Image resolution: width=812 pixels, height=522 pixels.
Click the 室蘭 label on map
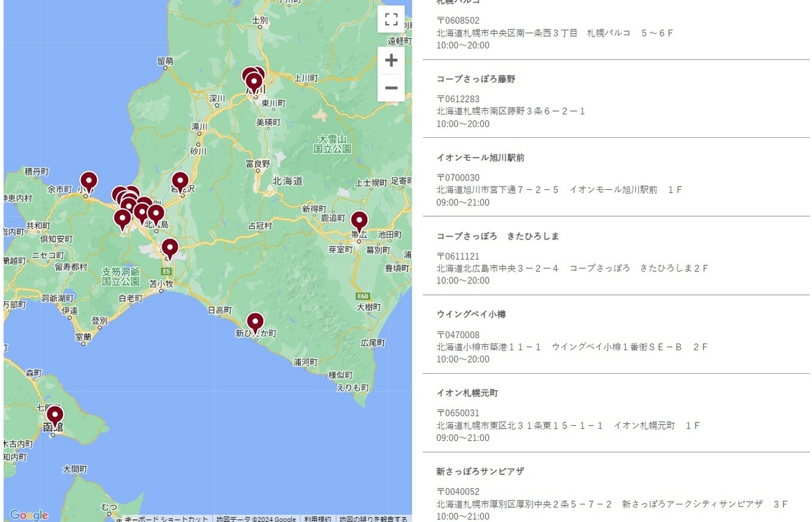(83, 337)
